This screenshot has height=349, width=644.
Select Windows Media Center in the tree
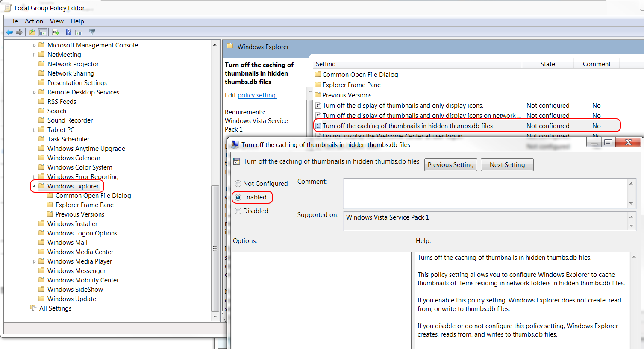[x=80, y=252]
